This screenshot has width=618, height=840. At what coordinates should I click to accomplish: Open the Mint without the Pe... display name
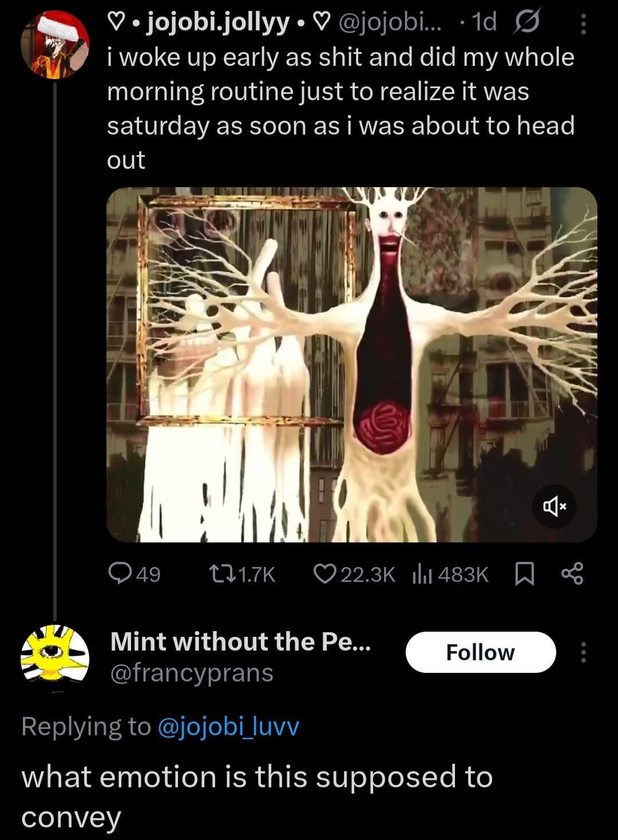(240, 641)
